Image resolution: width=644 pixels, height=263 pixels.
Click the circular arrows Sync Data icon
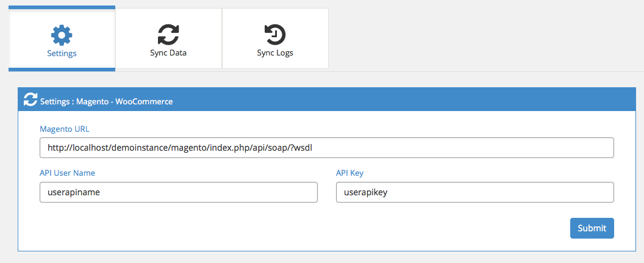point(168,35)
